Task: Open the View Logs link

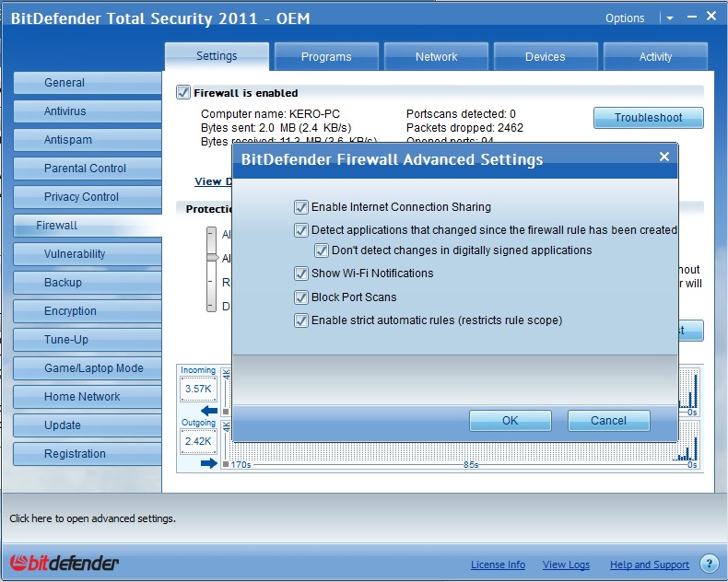Action: coord(566,565)
